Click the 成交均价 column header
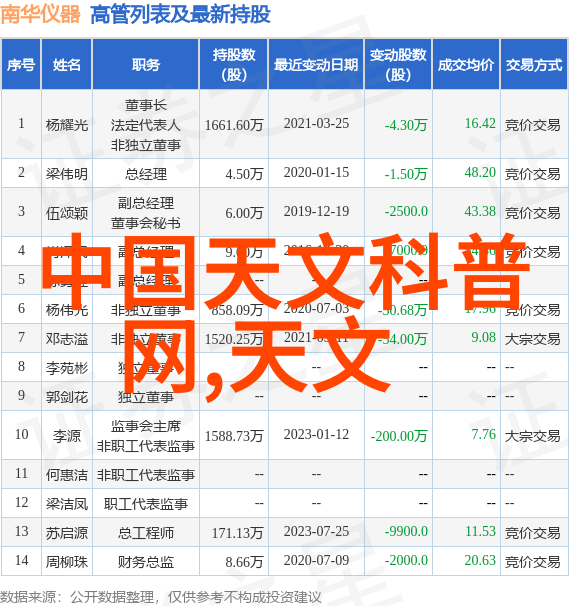569x606 pixels. click(466, 65)
